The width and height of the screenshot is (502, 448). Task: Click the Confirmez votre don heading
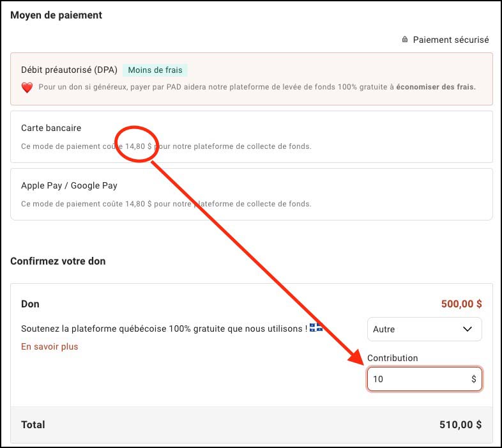click(x=58, y=261)
